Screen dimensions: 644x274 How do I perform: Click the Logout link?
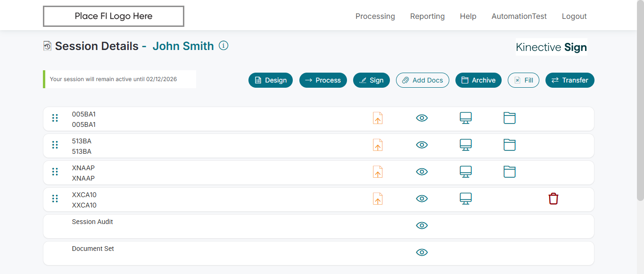[574, 16]
